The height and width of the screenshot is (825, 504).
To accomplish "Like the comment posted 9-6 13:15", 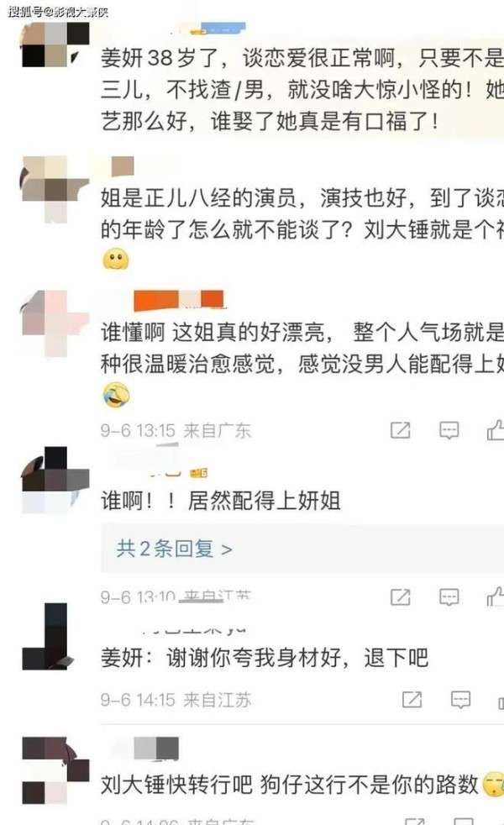I will [495, 430].
